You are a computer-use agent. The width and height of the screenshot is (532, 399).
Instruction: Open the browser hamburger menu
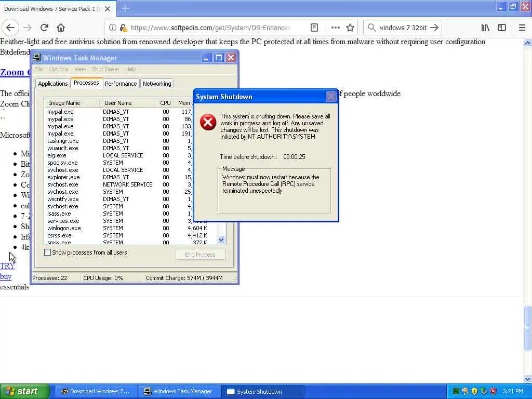(x=522, y=28)
